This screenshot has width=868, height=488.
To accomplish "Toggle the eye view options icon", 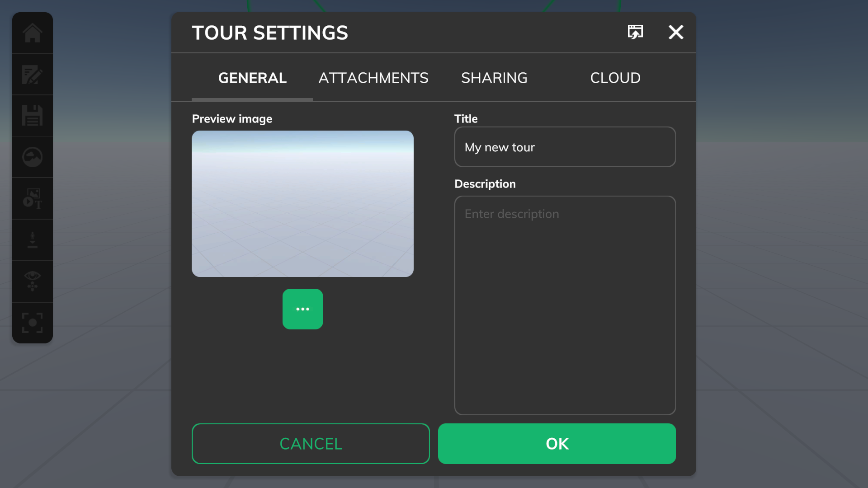I will 33,282.
